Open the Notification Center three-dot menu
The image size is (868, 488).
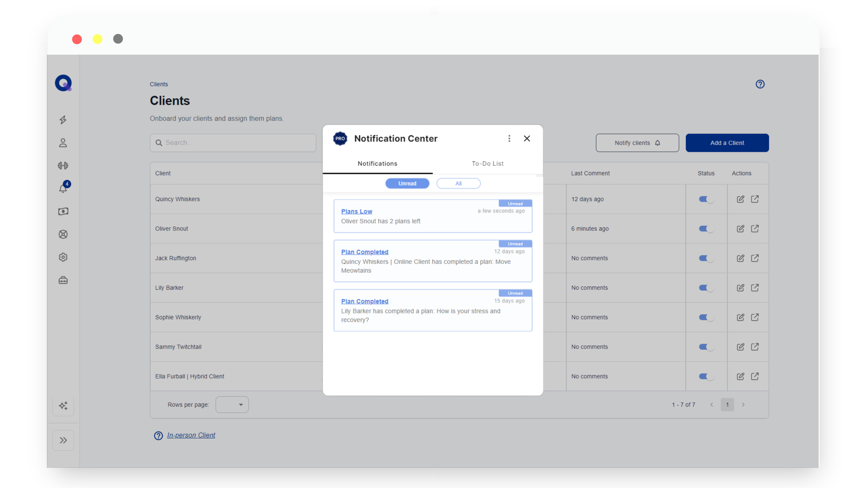click(x=509, y=138)
